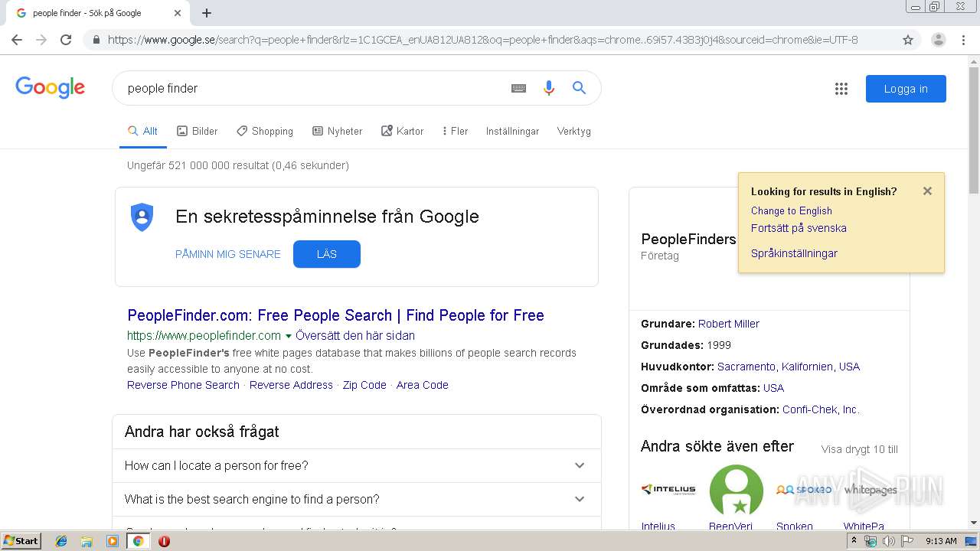
Task: Click the Confi-Chek, Inc. link
Action: pyautogui.click(x=821, y=409)
